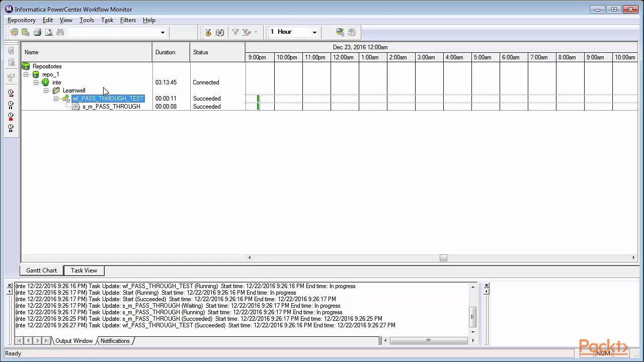Click output log vertical scroll down arrow
644x362 pixels.
pos(472,332)
